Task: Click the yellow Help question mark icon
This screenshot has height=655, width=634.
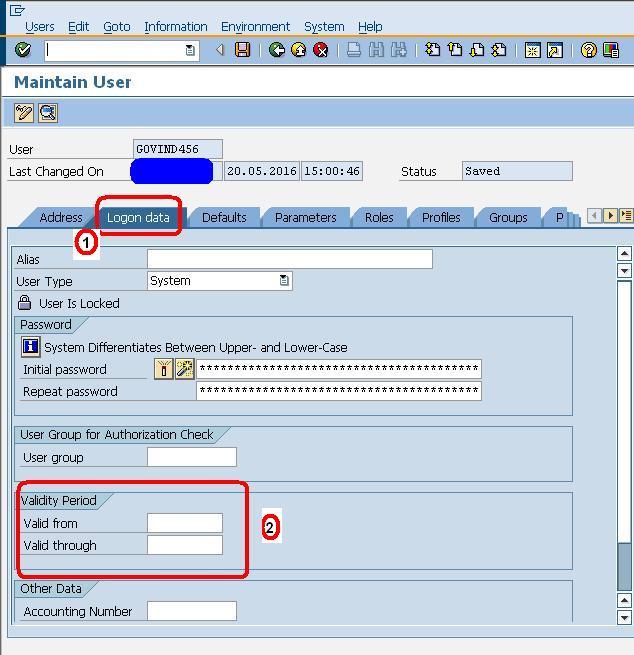Action: pos(589,50)
